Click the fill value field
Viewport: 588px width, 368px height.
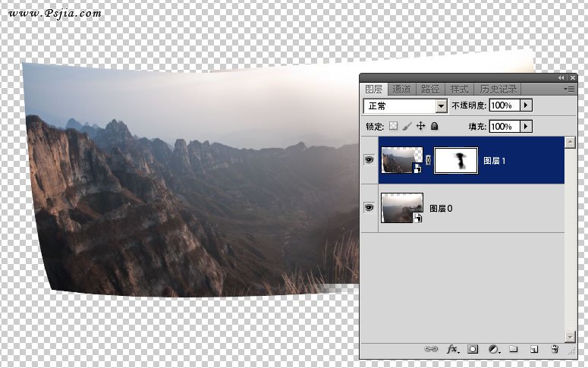pos(505,127)
